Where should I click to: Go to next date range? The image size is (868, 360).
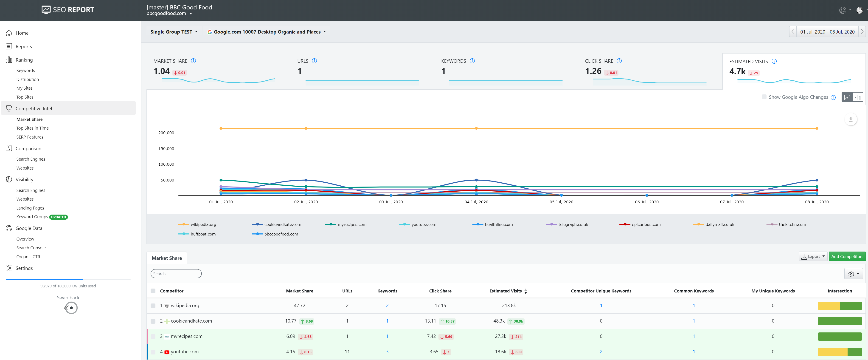pyautogui.click(x=862, y=32)
